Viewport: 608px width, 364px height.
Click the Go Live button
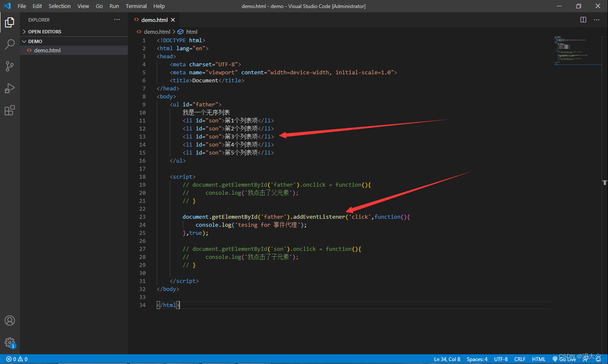[565, 359]
